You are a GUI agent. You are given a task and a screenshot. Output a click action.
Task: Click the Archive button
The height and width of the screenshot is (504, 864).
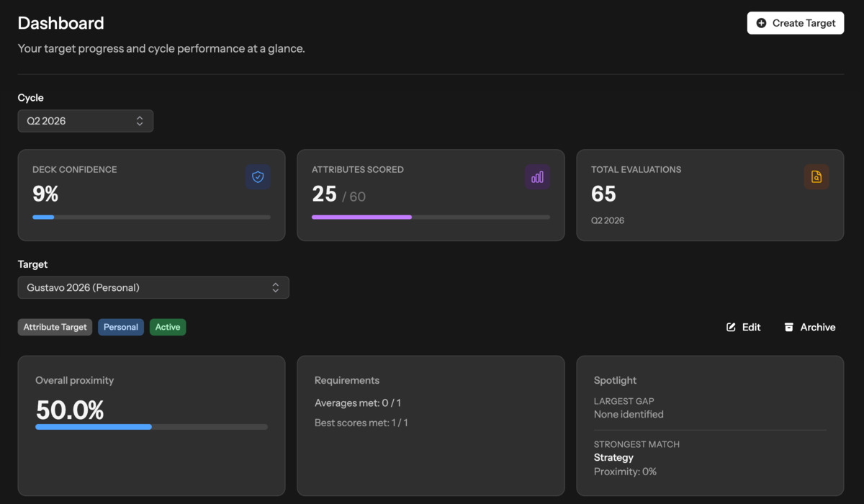tap(810, 327)
